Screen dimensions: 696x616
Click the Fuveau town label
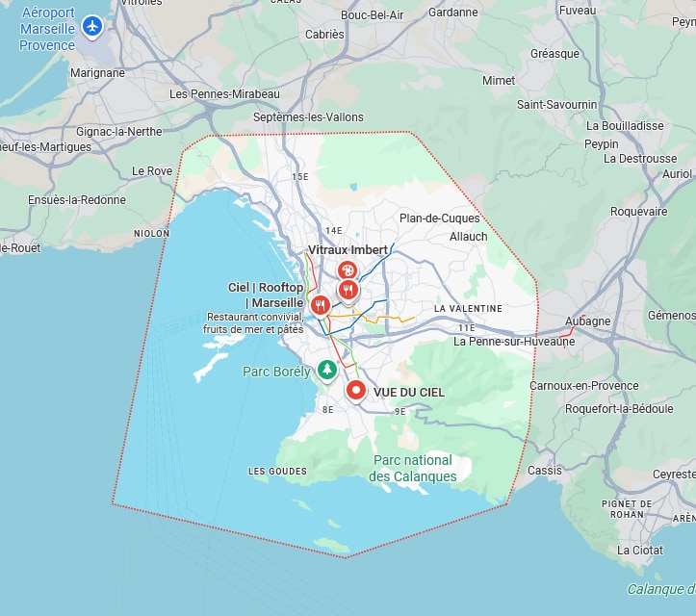point(578,11)
